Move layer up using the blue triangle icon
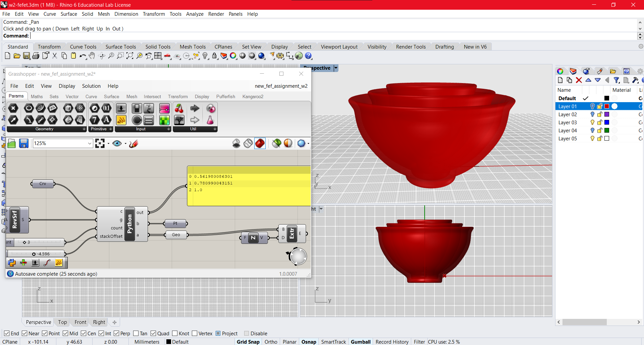 click(588, 80)
